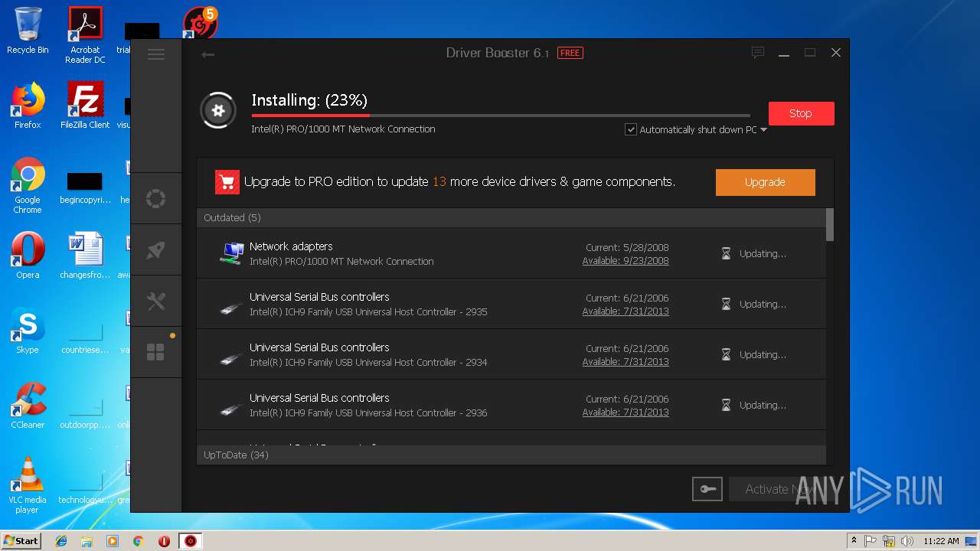Select the ICH9 USB Host Controller - 2934 text
The height and width of the screenshot is (551, 980).
368,362
